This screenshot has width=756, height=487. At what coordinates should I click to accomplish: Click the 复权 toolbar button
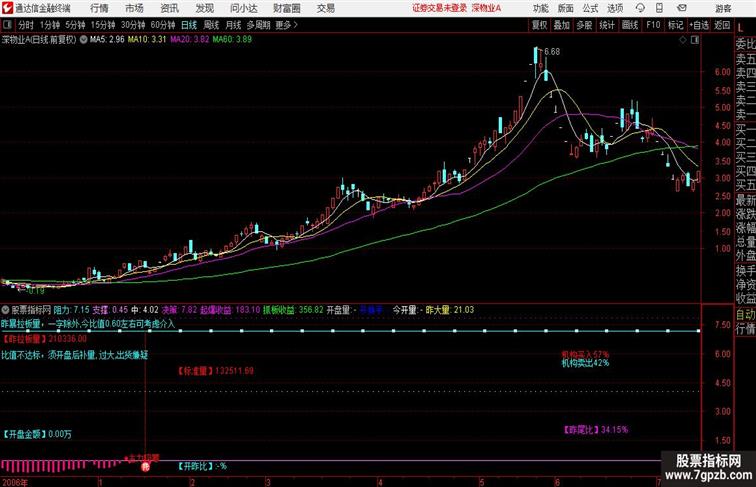point(539,25)
